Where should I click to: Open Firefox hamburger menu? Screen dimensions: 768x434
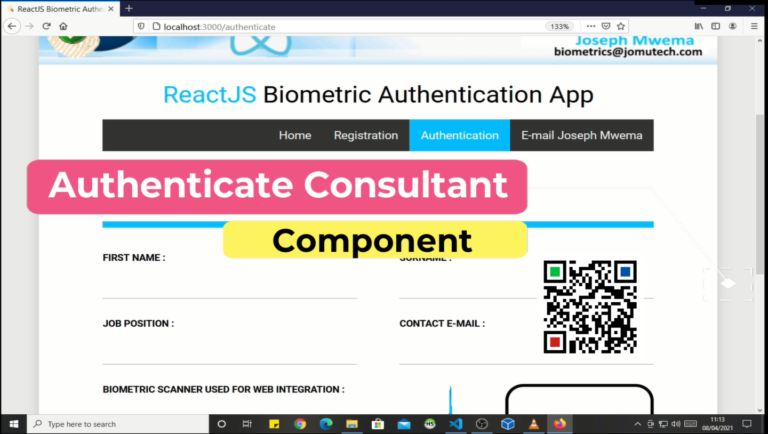click(754, 26)
